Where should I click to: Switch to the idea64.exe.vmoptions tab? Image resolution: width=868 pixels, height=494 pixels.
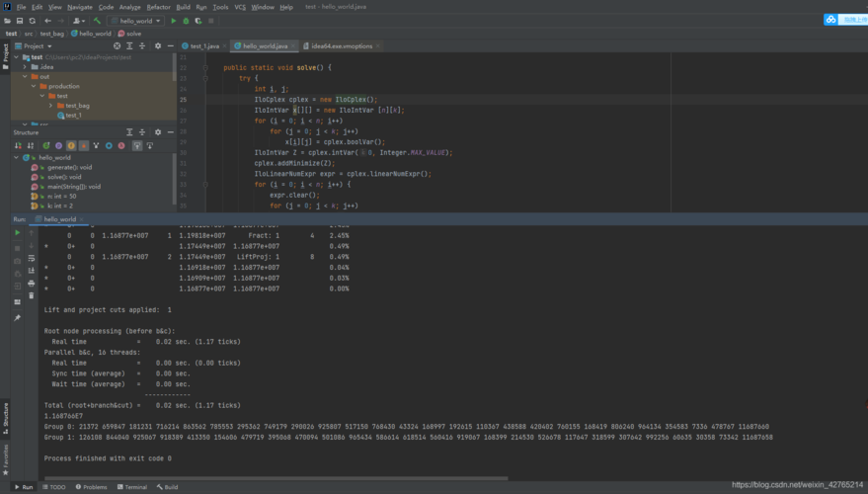(x=342, y=46)
